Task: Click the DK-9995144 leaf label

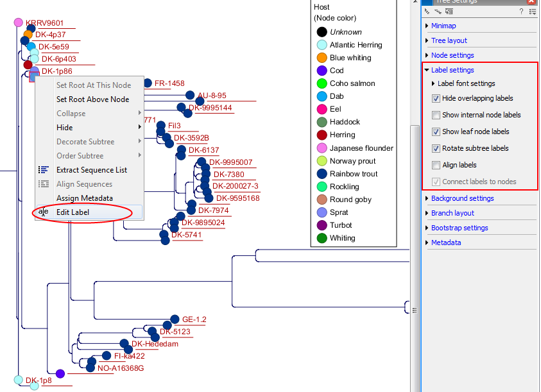Action: pos(210,108)
